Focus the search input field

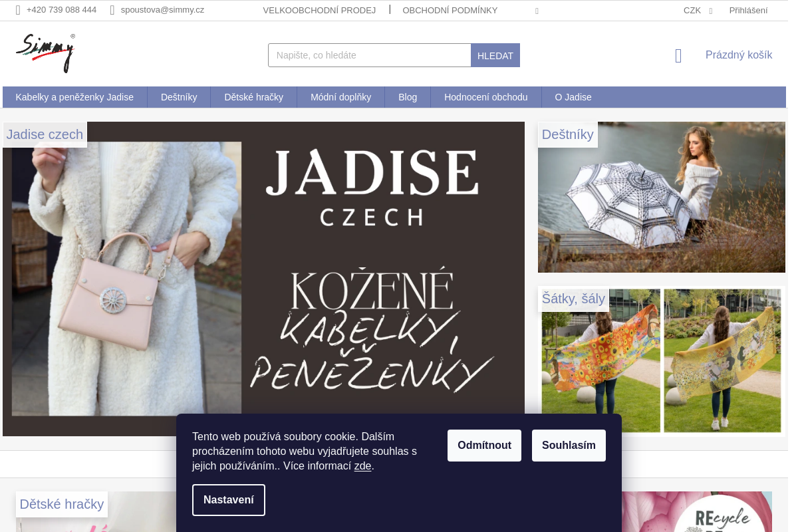[x=369, y=55]
